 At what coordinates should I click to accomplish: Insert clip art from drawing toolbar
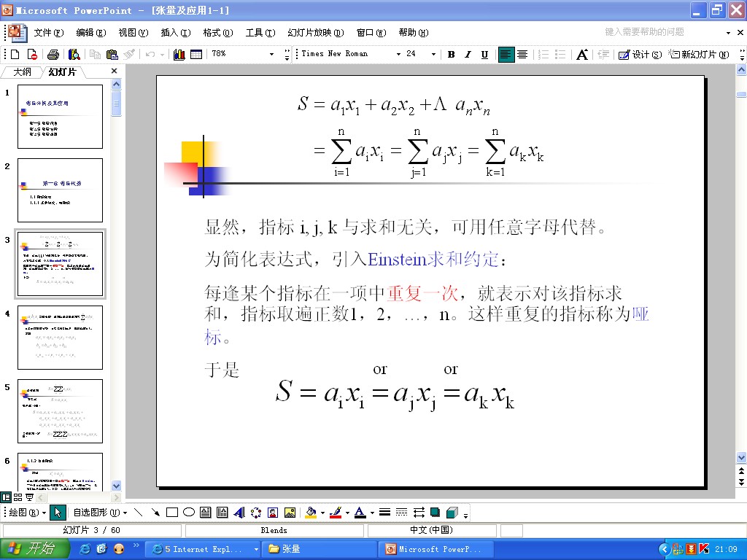click(x=273, y=513)
